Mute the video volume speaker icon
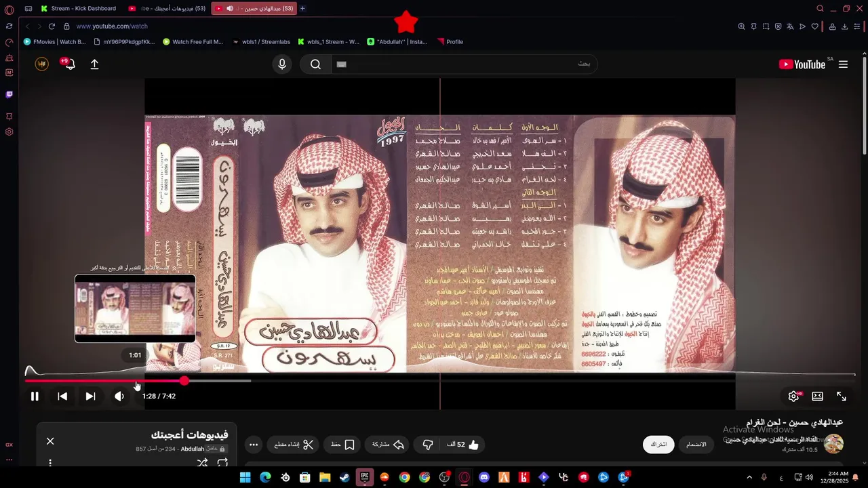The width and height of the screenshot is (868, 488). [x=119, y=396]
